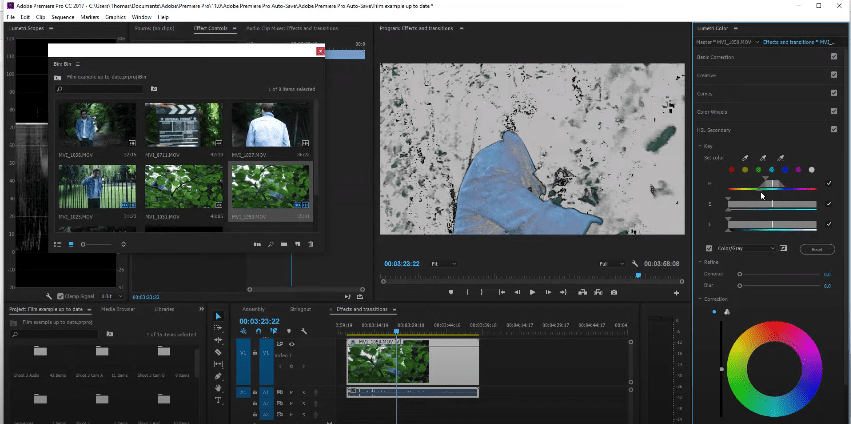Screen dimensions: 851x424
Task: Click the add-color eyedropper (middle)
Action: coord(763,158)
